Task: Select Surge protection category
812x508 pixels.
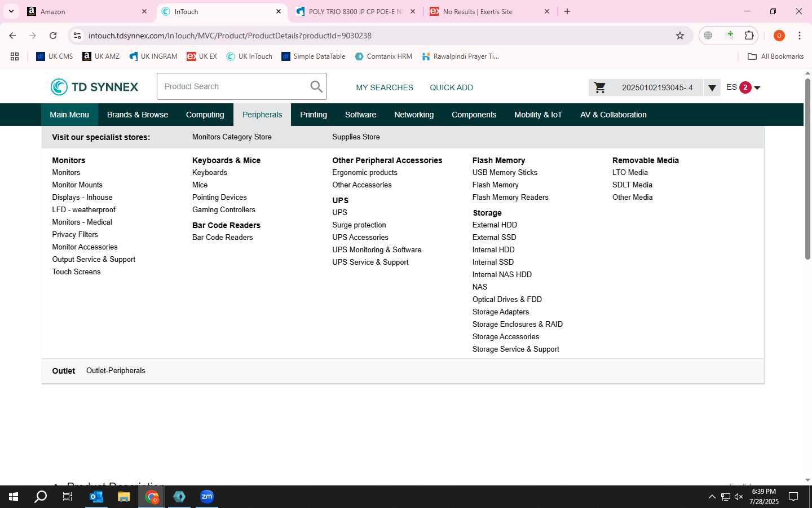Action: (x=359, y=225)
